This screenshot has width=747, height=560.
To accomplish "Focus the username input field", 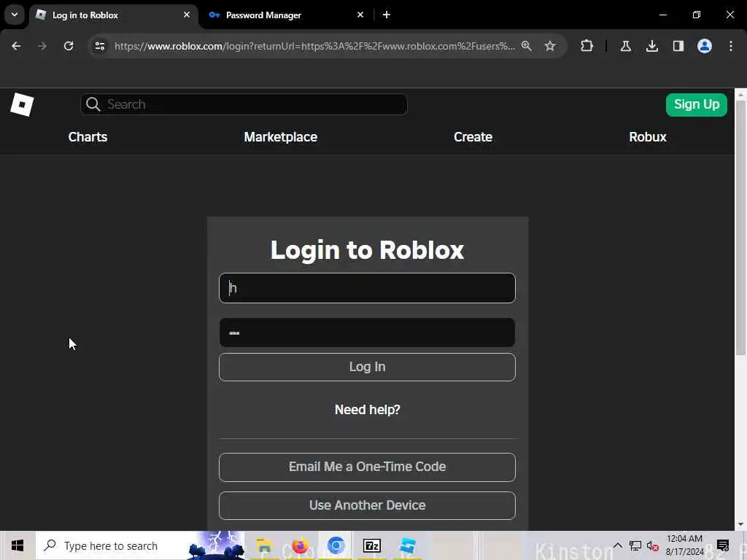I will coord(367,287).
